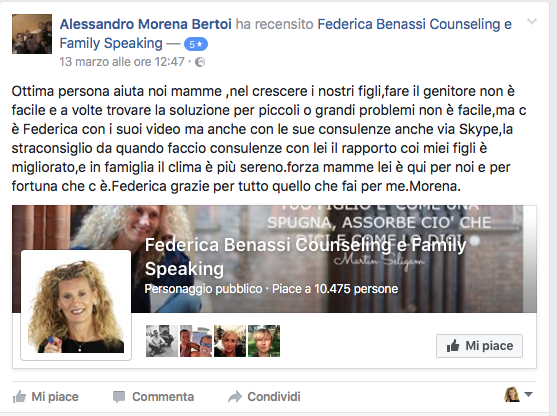The width and height of the screenshot is (557, 416).
Task: Click the thumbs-up icon on post actions
Action: [x=20, y=396]
